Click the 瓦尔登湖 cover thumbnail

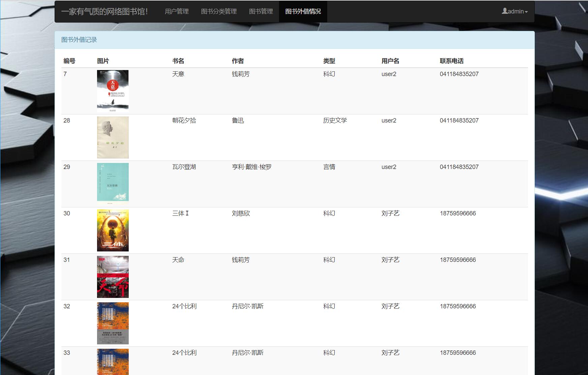tap(113, 184)
